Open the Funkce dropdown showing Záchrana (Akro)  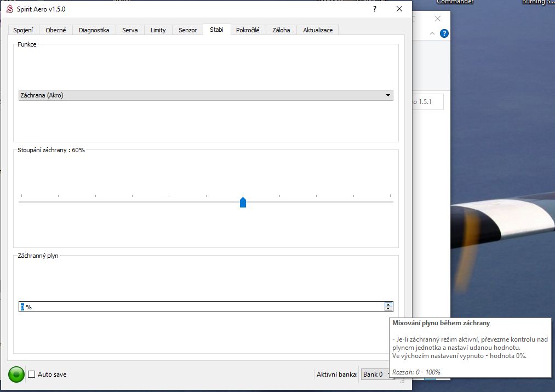(x=205, y=95)
